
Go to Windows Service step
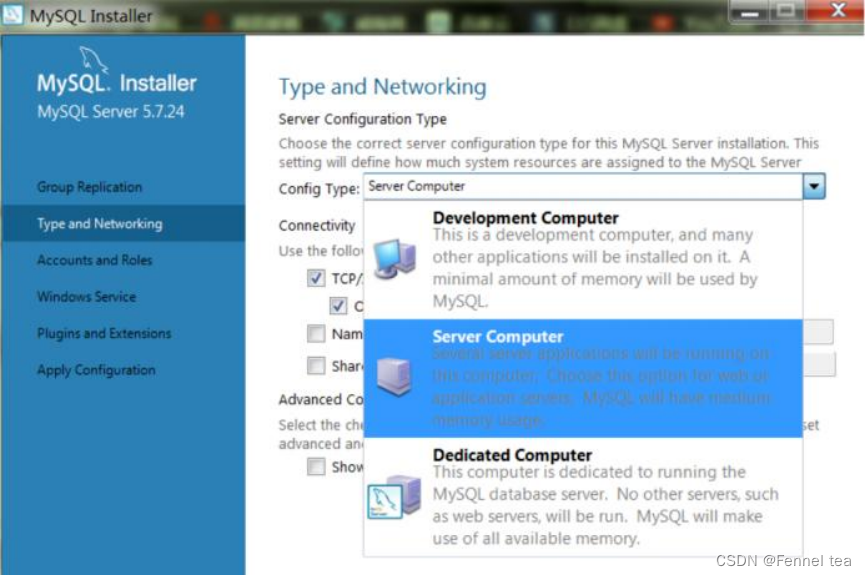[86, 297]
